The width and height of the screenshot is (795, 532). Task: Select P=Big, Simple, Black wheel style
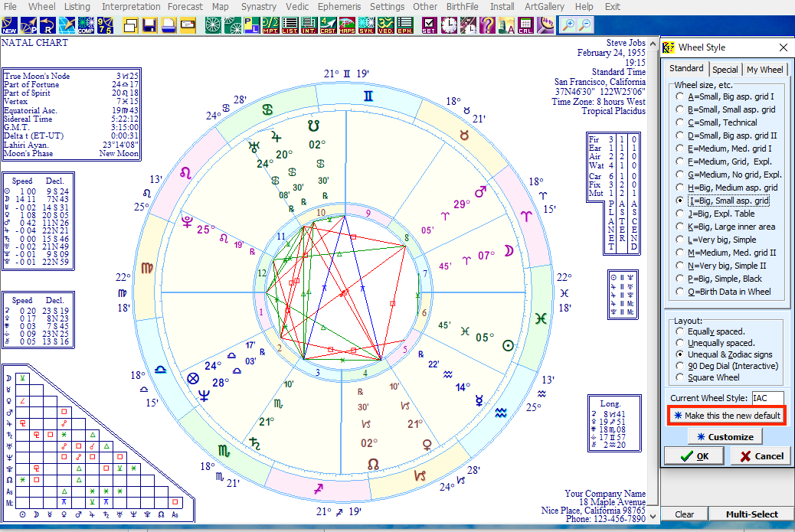pos(719,279)
